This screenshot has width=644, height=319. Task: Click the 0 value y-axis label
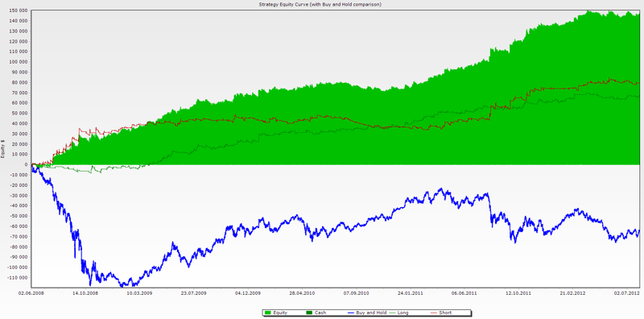(x=27, y=165)
